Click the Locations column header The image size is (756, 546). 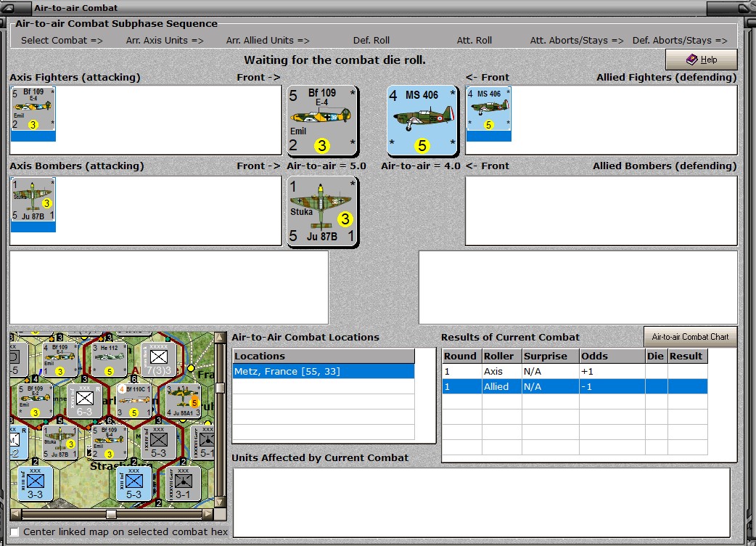323,356
